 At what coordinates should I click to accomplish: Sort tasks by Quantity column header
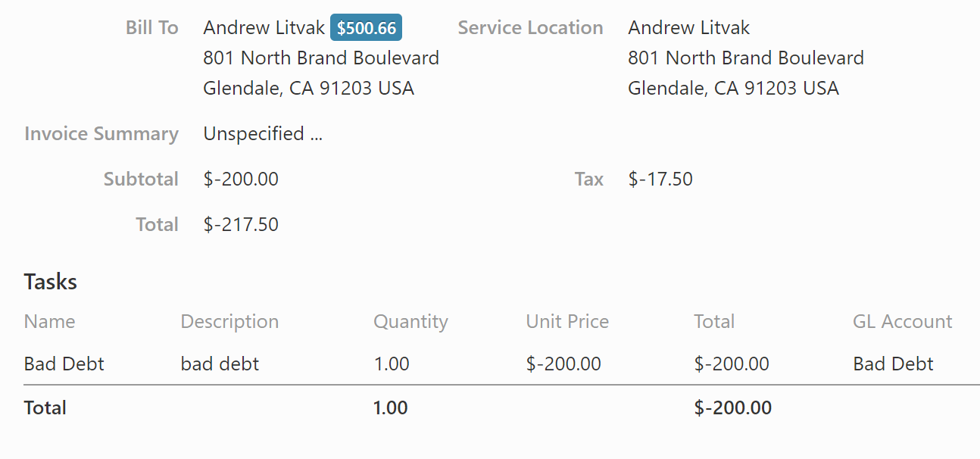(410, 322)
